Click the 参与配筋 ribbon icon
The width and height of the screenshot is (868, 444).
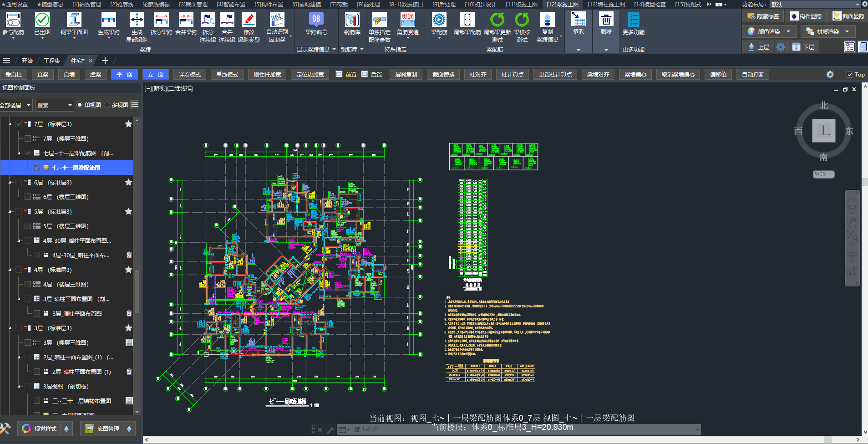click(13, 20)
